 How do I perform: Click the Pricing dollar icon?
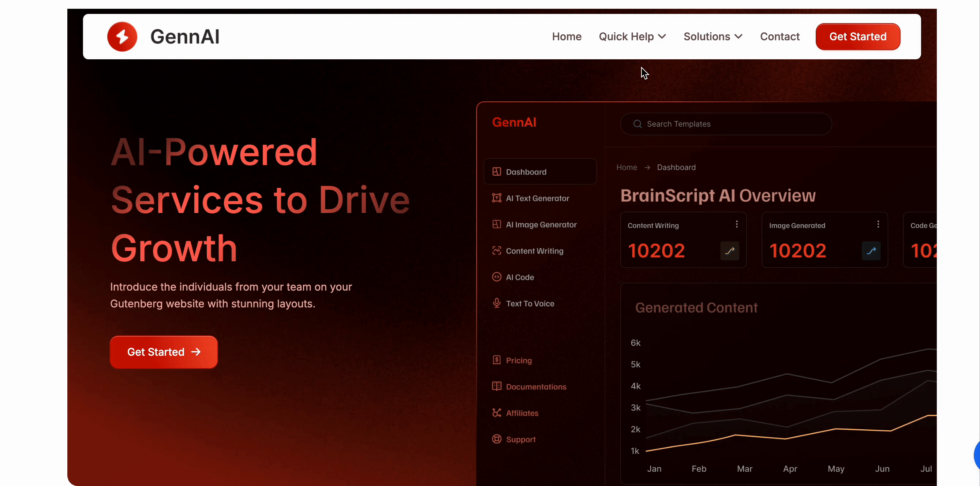[x=497, y=360]
